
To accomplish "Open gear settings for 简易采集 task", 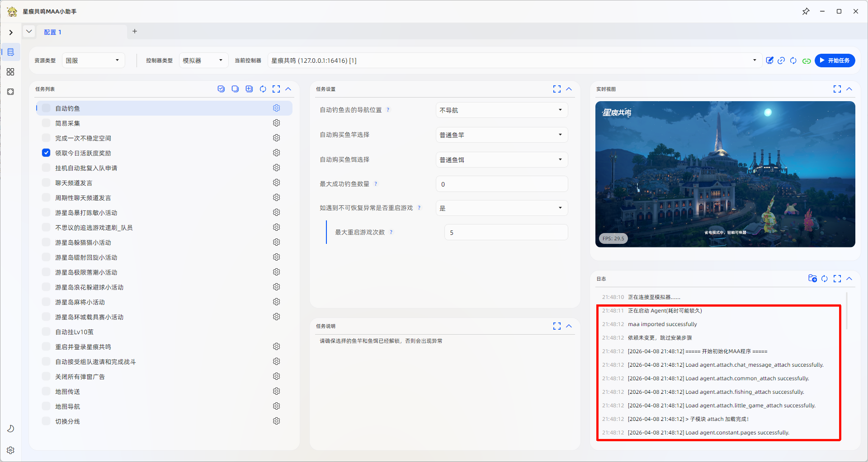I will tap(276, 123).
